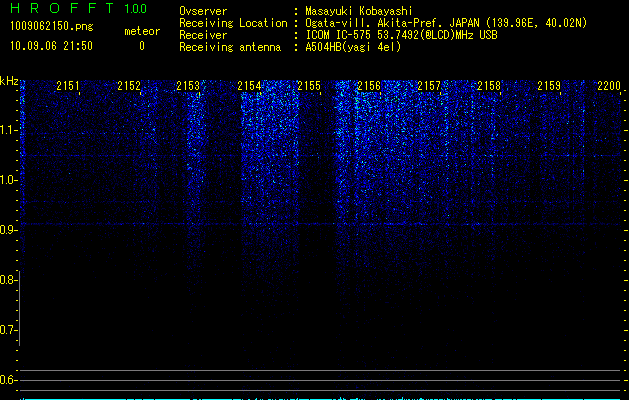Click the meteor count value 0
Viewport: 629px width, 400px height.
click(142, 46)
